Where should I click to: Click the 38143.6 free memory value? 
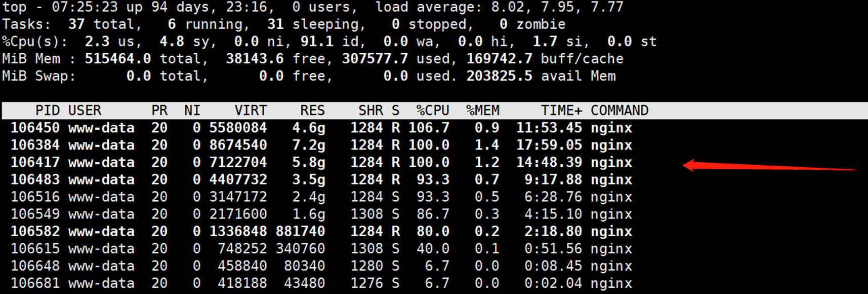(x=255, y=59)
